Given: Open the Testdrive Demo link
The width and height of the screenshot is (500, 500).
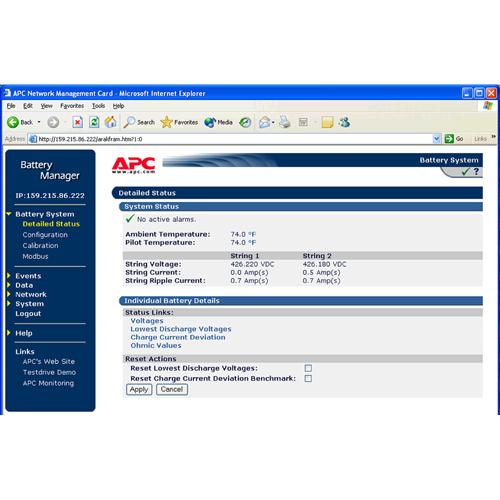Looking at the screenshot, I should coord(49,372).
